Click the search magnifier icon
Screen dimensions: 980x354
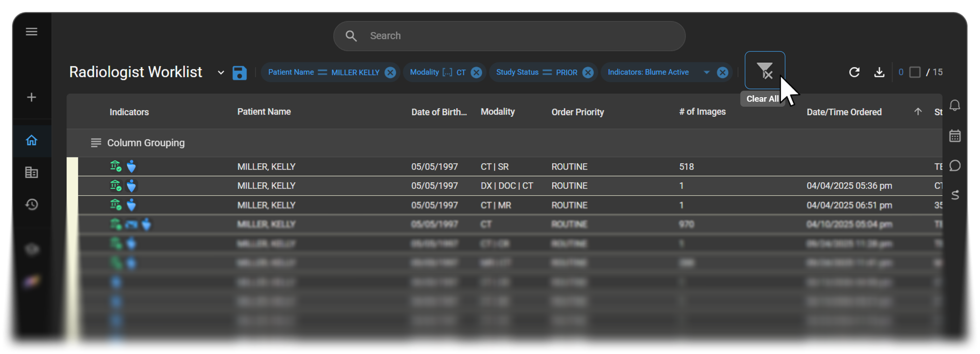[351, 36]
